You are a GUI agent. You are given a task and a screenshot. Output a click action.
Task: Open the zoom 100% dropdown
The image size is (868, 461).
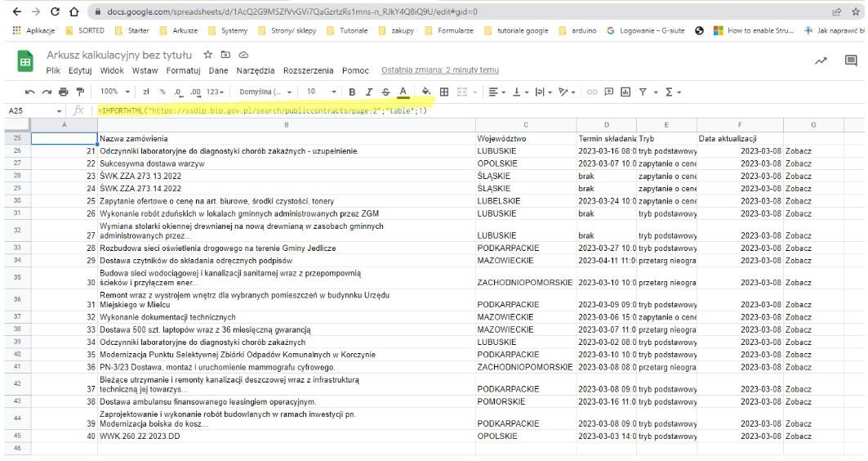pos(114,92)
